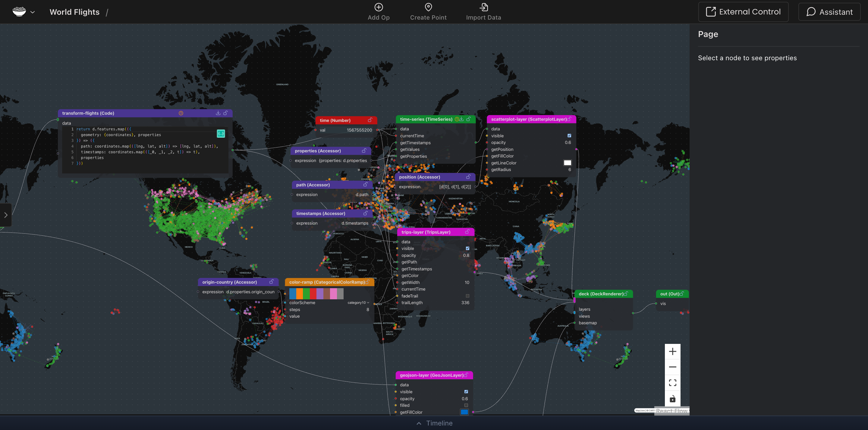Click the opacity value 0.6 in scatterplot-layer
The image size is (868, 430).
click(x=568, y=142)
